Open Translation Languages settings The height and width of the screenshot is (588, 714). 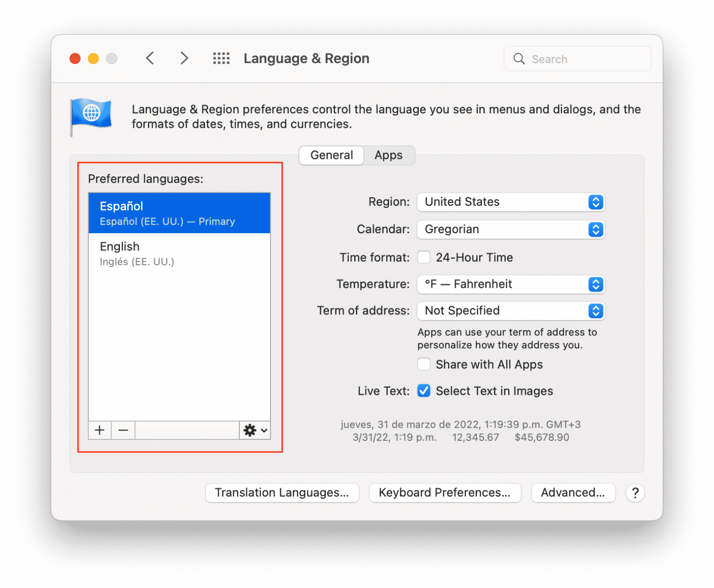point(282,493)
